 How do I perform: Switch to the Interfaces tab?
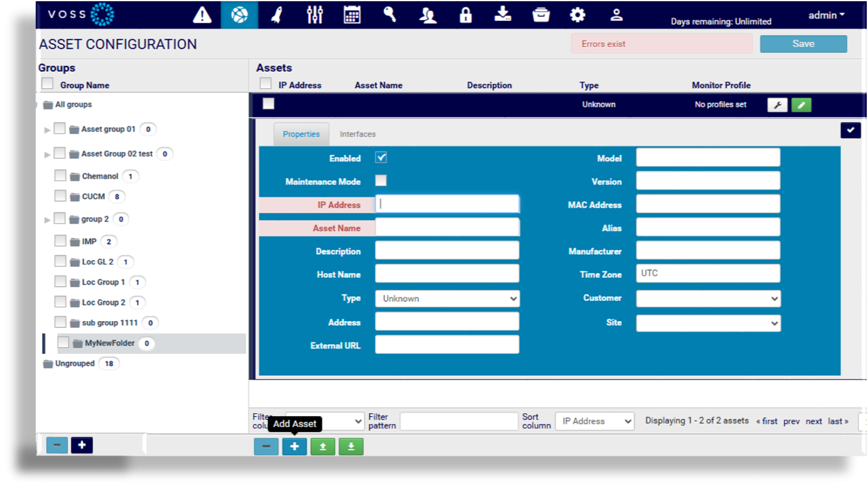coord(358,134)
